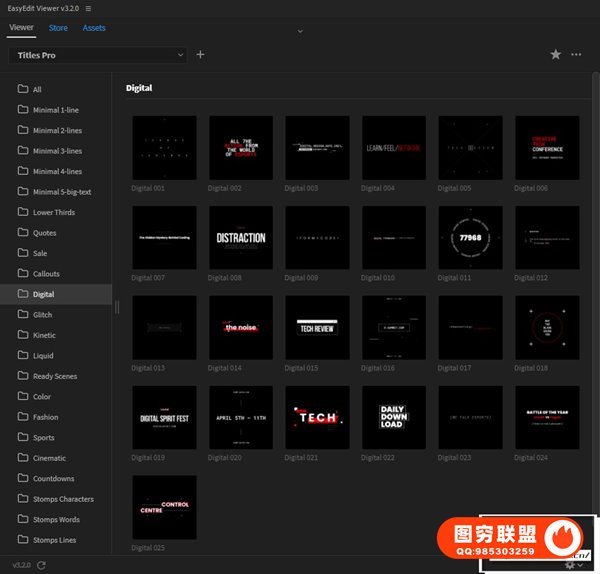Select the Lower Thirds category
Screen dimensions: 600x574
pos(55,212)
